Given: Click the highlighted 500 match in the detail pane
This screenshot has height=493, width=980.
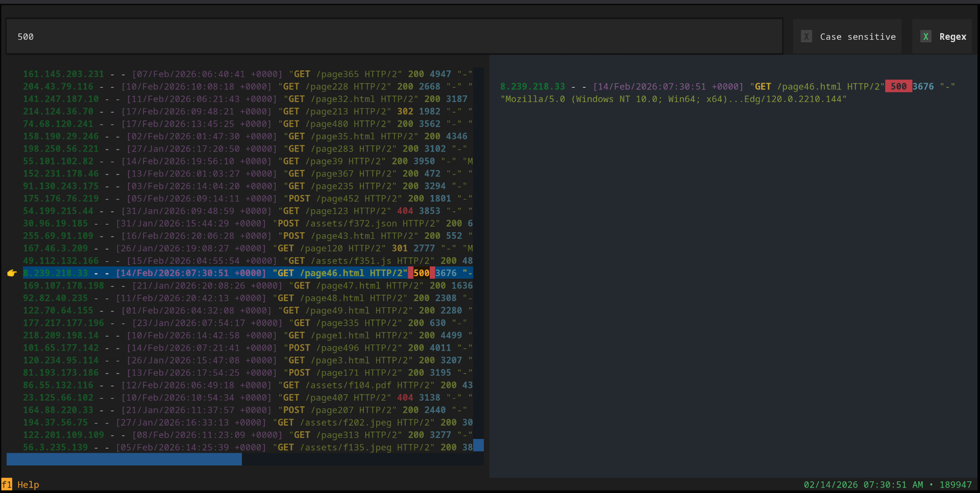Looking at the screenshot, I should coord(899,87).
